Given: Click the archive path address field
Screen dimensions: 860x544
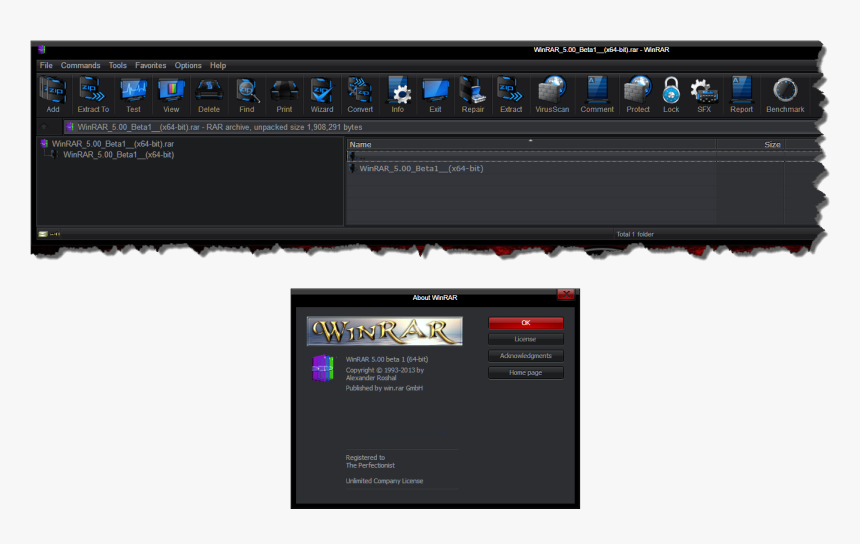Looking at the screenshot, I should coord(442,127).
